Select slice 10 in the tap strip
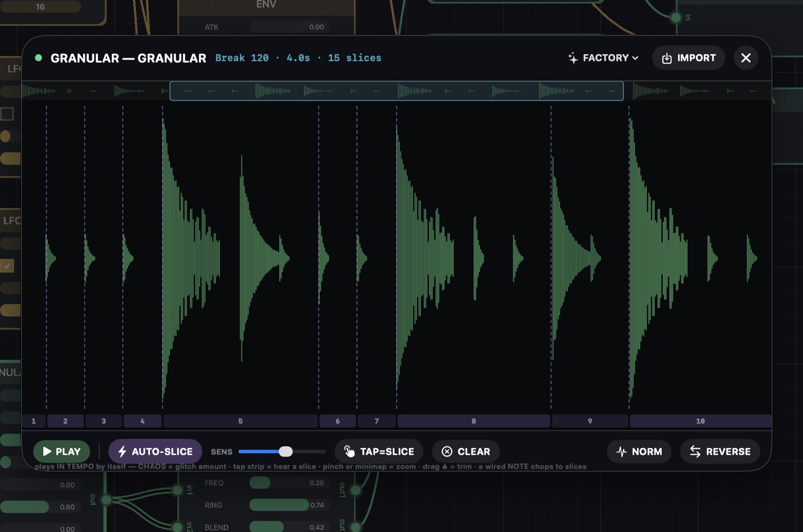This screenshot has width=803, height=532. point(700,421)
